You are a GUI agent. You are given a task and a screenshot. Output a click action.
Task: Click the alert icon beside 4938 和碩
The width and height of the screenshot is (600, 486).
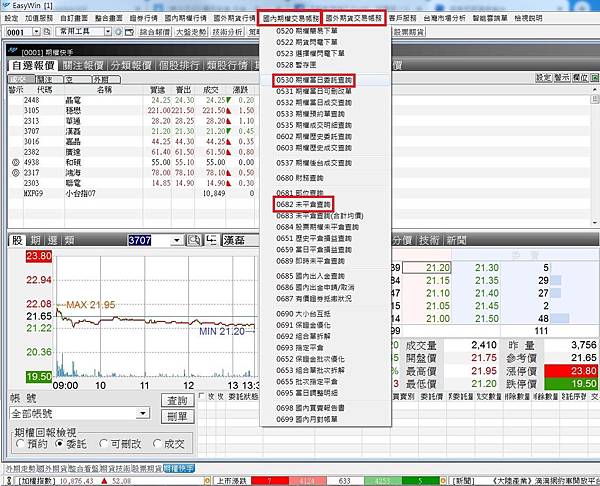click(16, 162)
